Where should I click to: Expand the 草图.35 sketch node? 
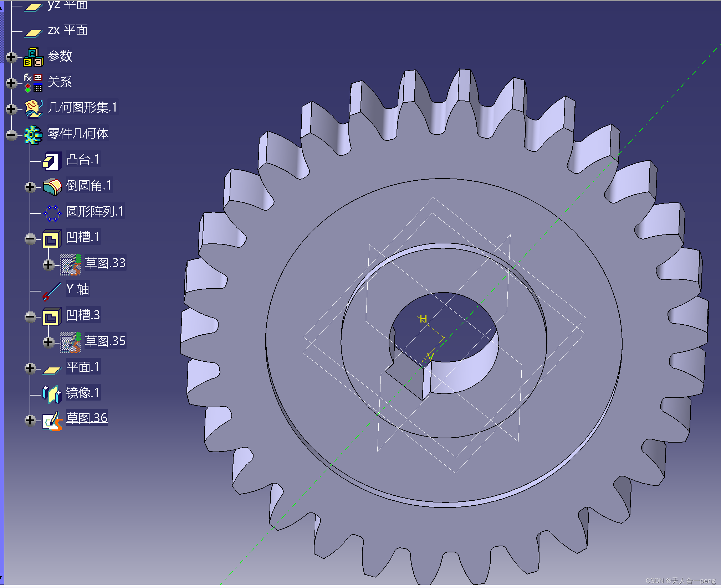click(48, 342)
